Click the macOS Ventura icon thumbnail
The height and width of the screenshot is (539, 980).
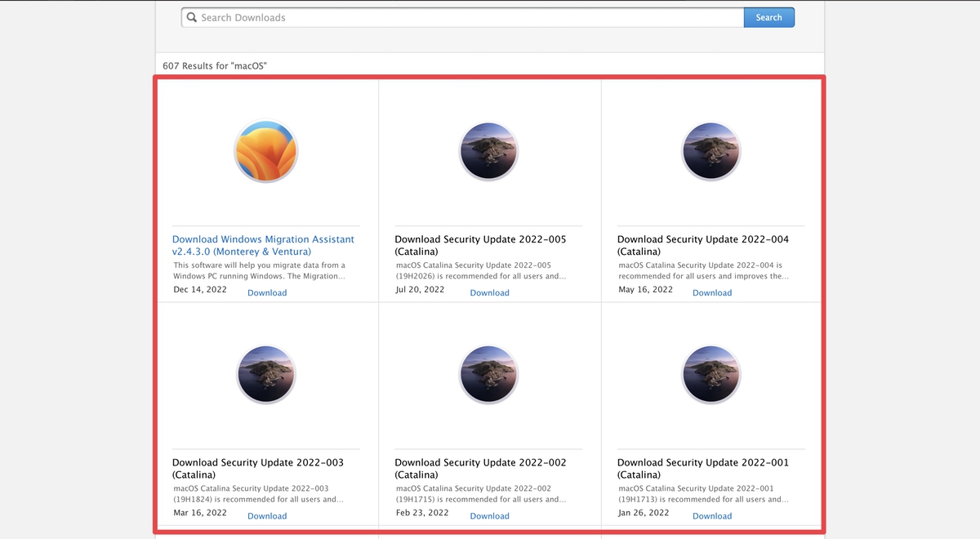[x=266, y=152]
